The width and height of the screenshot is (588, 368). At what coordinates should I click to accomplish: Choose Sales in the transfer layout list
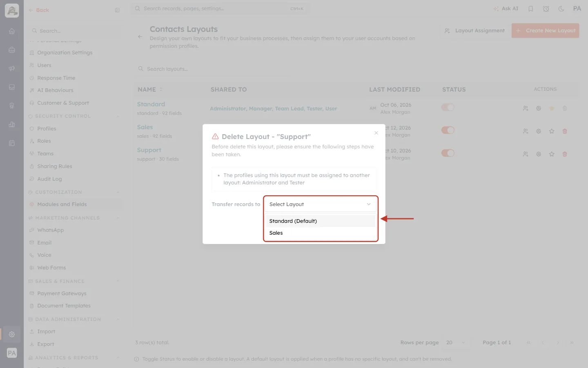coord(321,233)
